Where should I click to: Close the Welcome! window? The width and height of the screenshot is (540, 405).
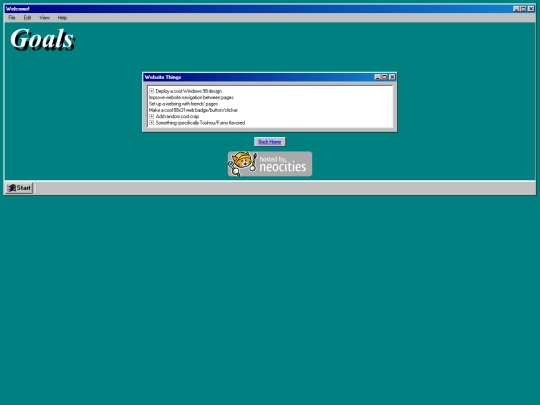531,9
